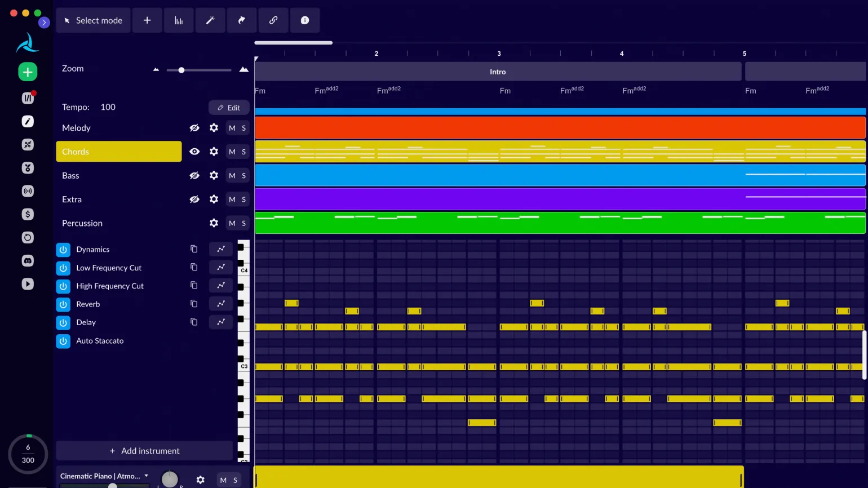Toggle the Dynamics power button

click(63, 250)
